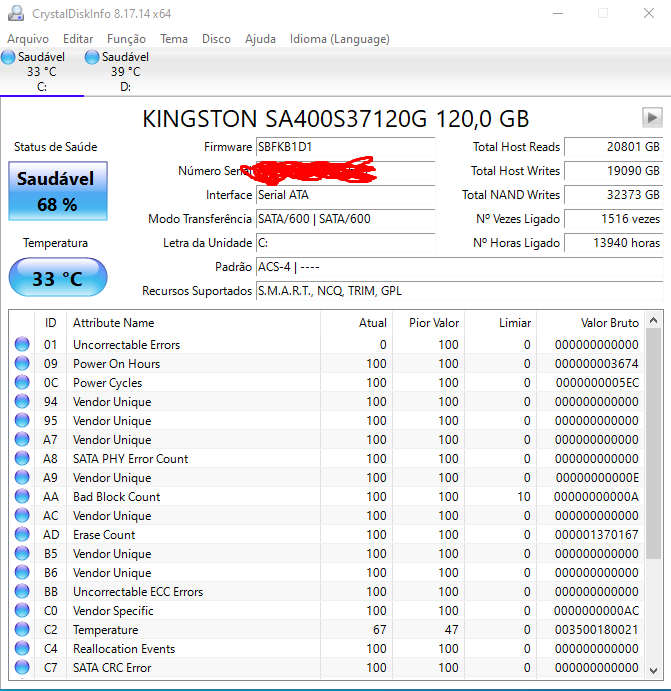This screenshot has width=671, height=691.
Task: Click status orb for row B5 Vendor Unique
Action: [x=22, y=553]
